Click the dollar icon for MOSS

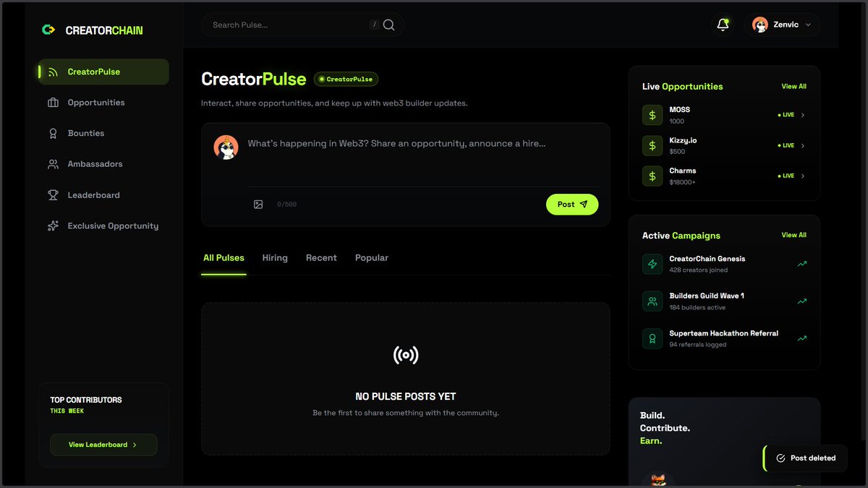(x=652, y=115)
